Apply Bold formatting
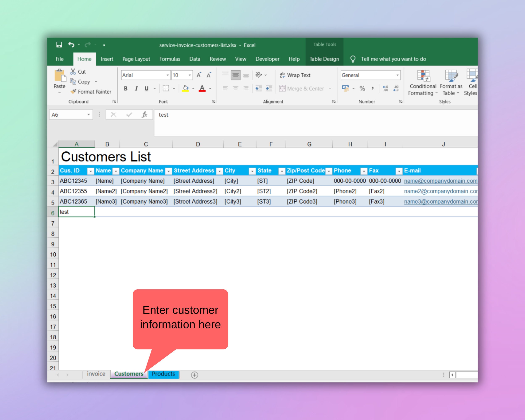Image resolution: width=525 pixels, height=420 pixels. tap(126, 88)
